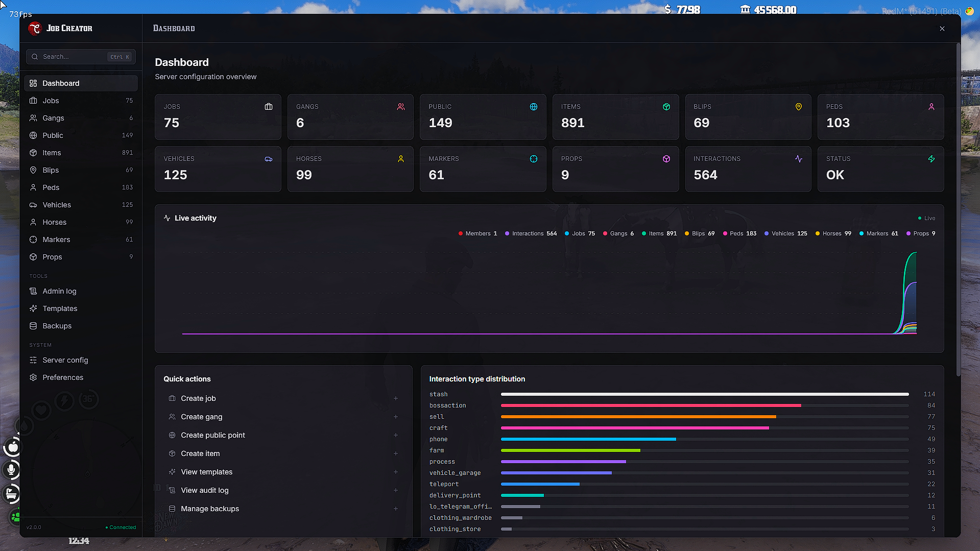Navigate to Blips in sidebar

[81, 170]
